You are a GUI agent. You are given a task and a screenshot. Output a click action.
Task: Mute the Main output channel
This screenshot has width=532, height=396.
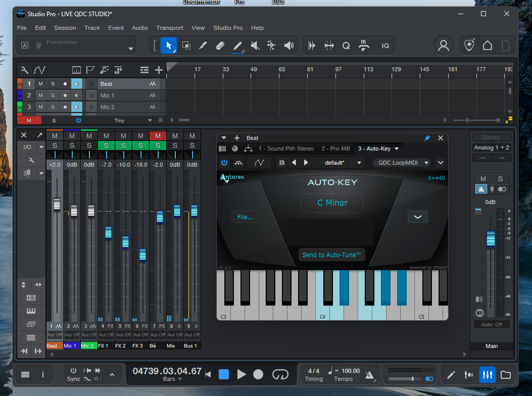click(483, 179)
